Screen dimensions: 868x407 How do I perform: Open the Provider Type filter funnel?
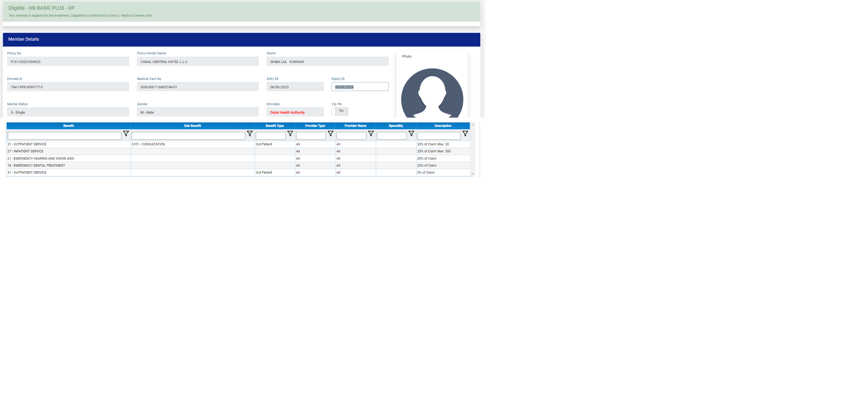[x=331, y=134]
